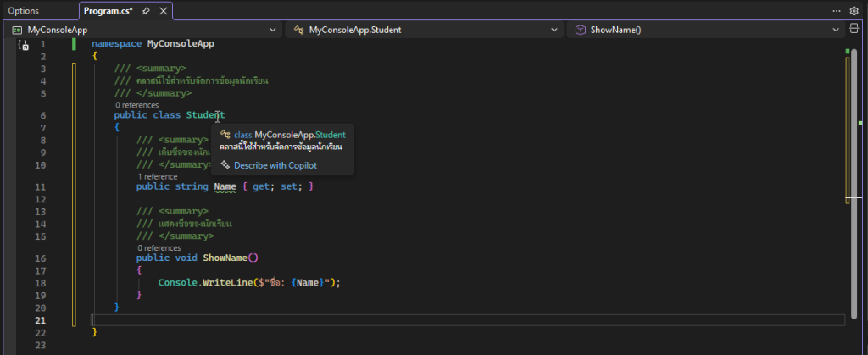Open tab settings gear icon
This screenshot has height=355, width=868.
854,11
